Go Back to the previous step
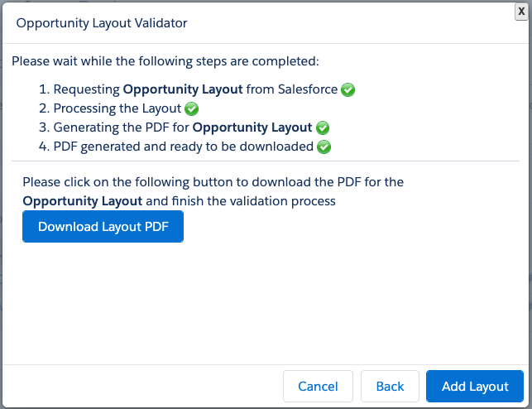The width and height of the screenshot is (532, 409). click(390, 386)
